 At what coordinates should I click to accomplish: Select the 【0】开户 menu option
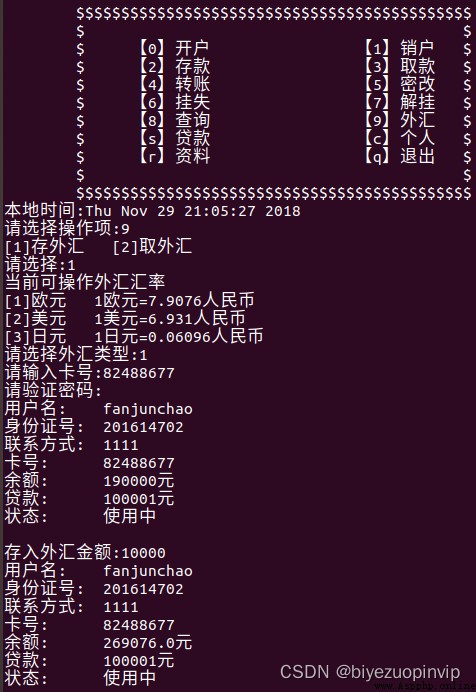[x=174, y=48]
